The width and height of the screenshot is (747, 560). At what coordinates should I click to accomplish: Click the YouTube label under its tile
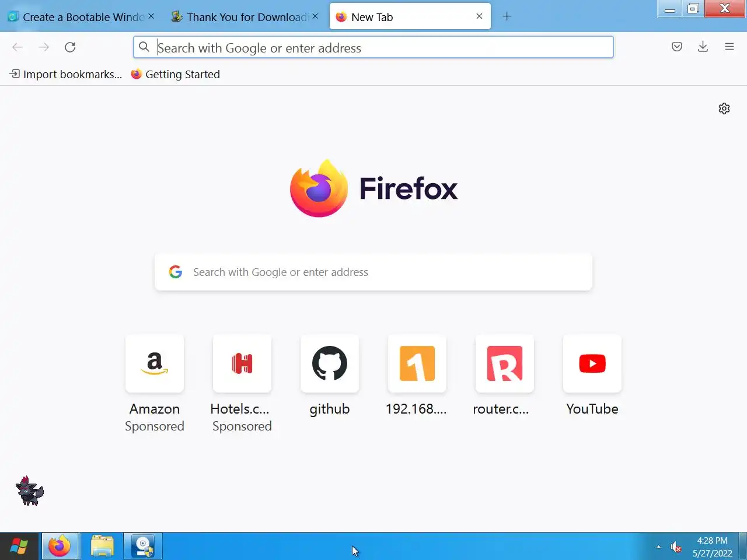click(x=592, y=409)
